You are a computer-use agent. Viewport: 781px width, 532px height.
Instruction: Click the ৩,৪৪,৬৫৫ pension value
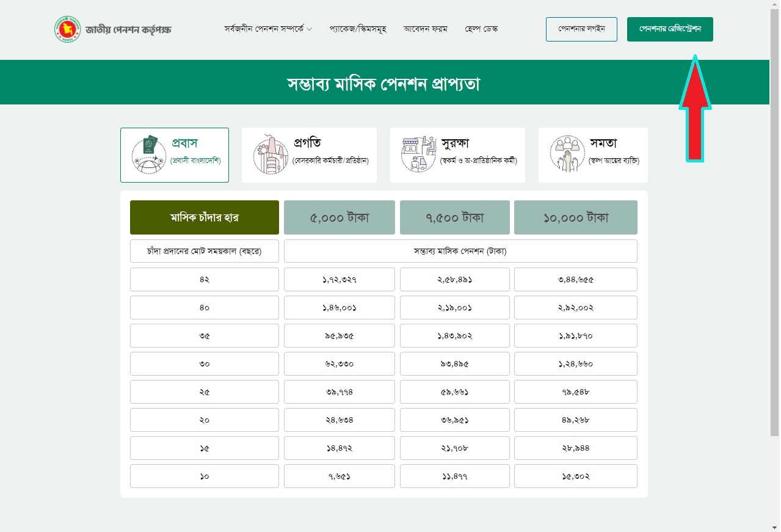click(576, 279)
